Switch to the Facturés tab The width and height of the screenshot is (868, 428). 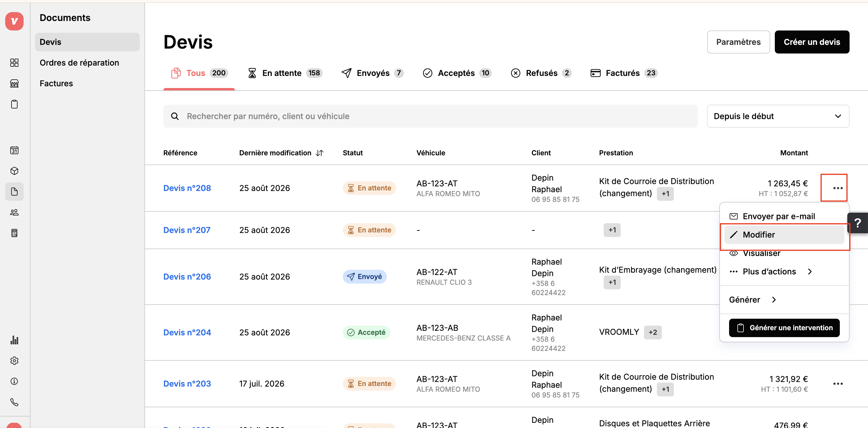[x=624, y=73]
